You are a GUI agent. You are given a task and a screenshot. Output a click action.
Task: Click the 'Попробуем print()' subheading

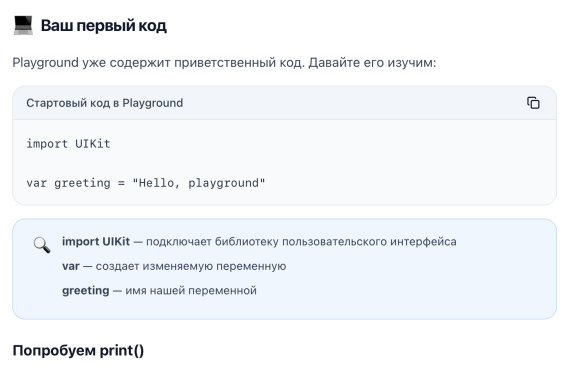pyautogui.click(x=78, y=351)
